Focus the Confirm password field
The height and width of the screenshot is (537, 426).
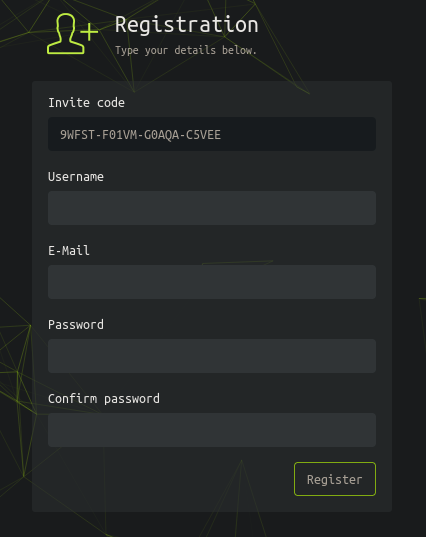212,430
